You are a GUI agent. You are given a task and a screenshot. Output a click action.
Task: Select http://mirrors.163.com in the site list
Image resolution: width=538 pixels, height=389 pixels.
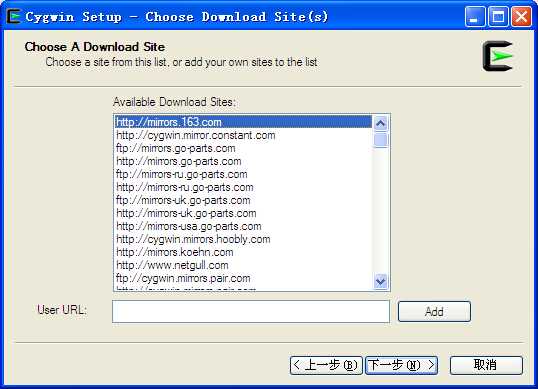[243, 122]
